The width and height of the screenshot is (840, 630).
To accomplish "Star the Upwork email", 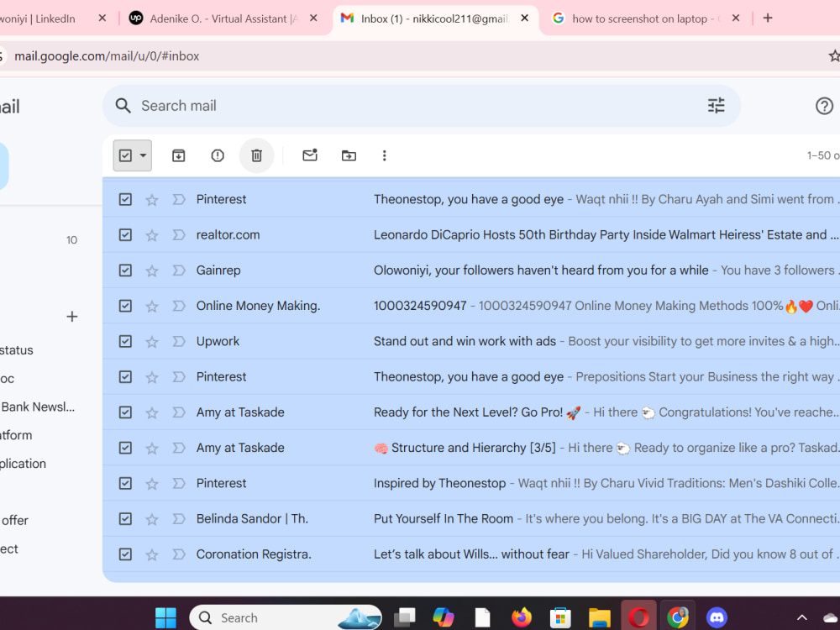I will (x=152, y=342).
